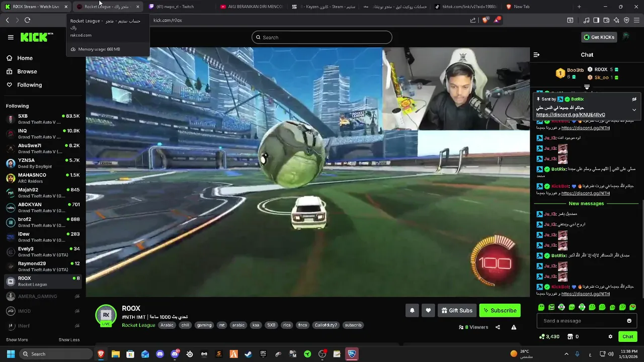Switch to the New Tab tab
The height and width of the screenshot is (362, 644).
(x=537, y=7)
